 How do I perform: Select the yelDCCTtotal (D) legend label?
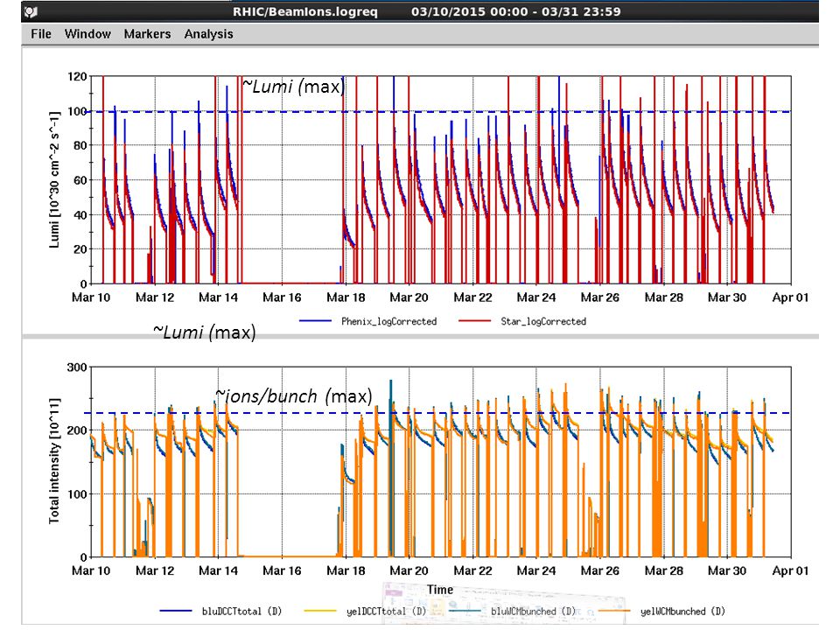point(386,612)
